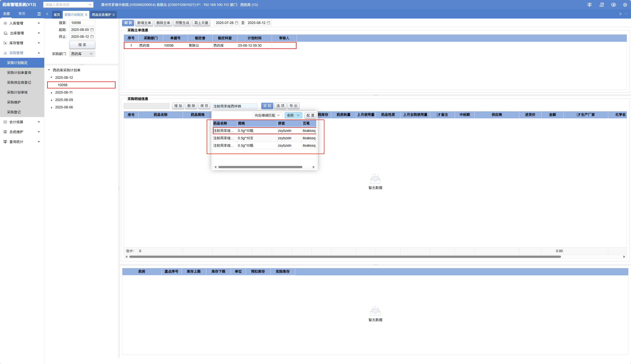Close the 药品目录维护 tab
631x364 pixels.
point(114,15)
